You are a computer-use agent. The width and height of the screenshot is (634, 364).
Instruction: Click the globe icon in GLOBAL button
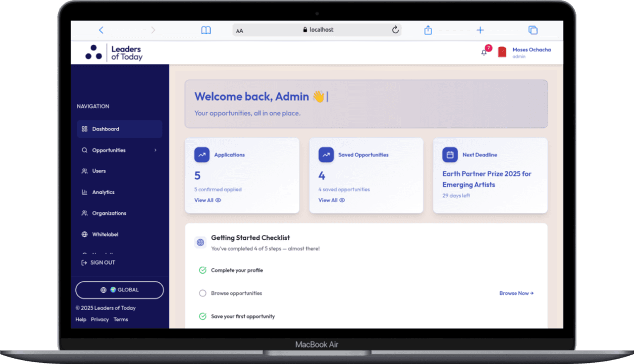104,290
